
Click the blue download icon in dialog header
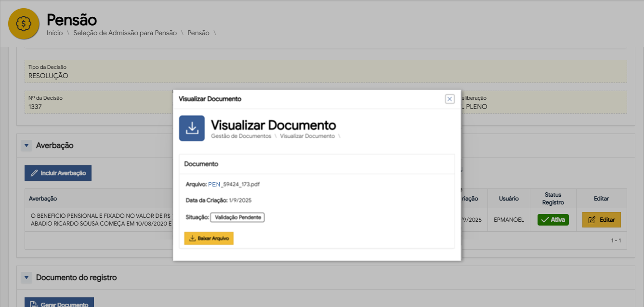click(x=192, y=128)
